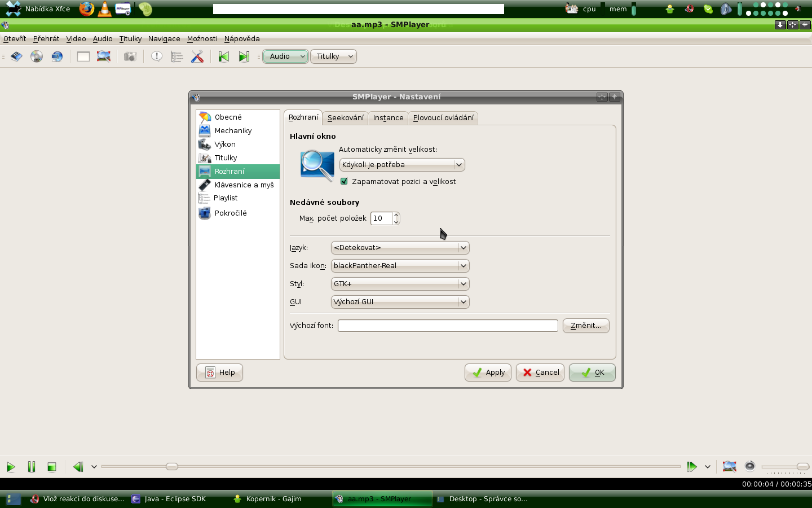Open the GUI dropdown
The width and height of the screenshot is (812, 508).
(x=400, y=302)
